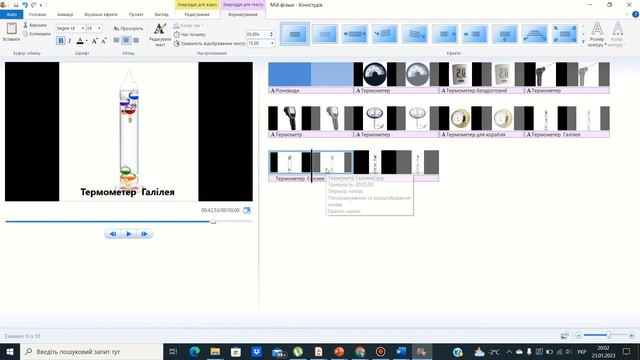The image size is (640, 360).
Task: Select the eighth text effect with down arrow
Action: pos(505,34)
